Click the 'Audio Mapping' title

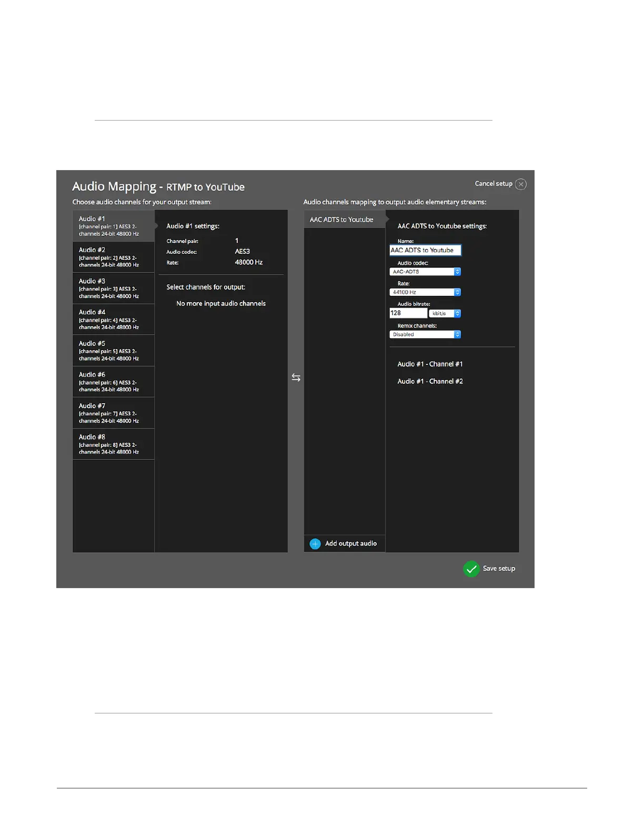coord(114,186)
